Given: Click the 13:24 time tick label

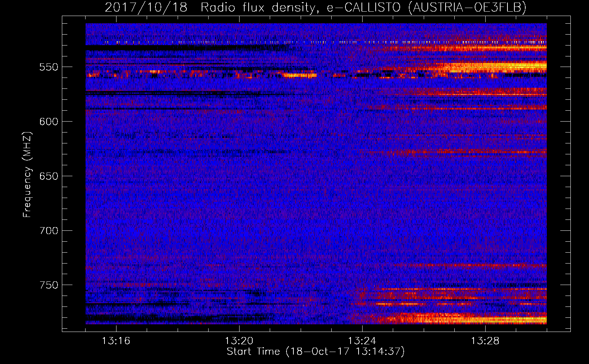Looking at the screenshot, I should click(x=362, y=341).
